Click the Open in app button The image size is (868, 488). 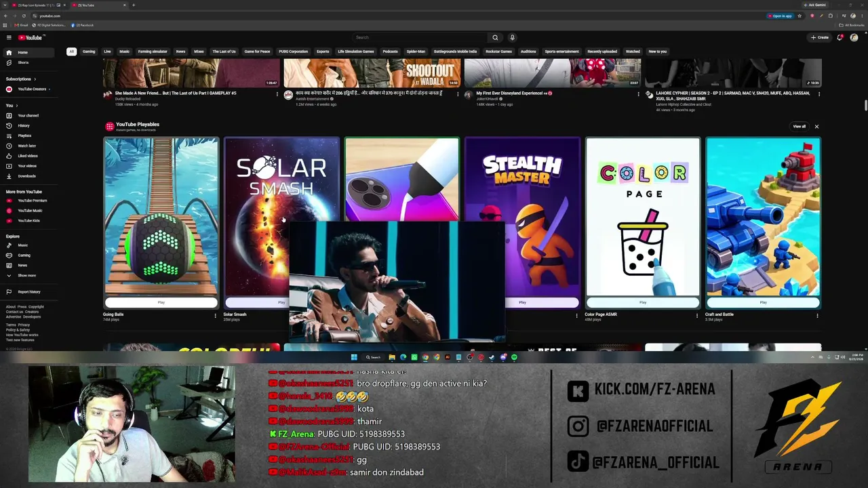point(781,16)
